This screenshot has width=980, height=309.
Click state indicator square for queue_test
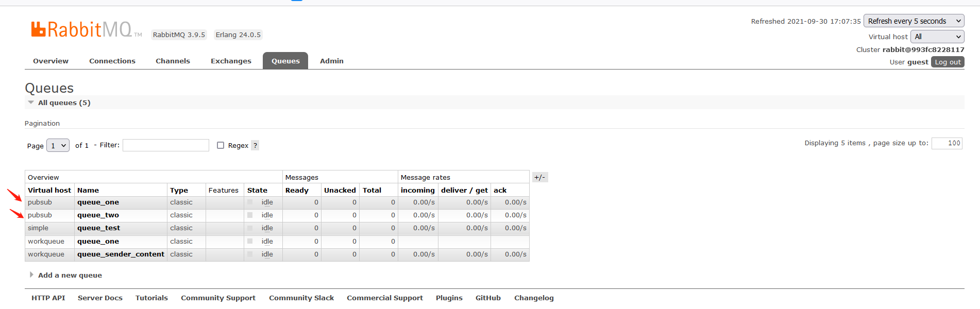[250, 228]
